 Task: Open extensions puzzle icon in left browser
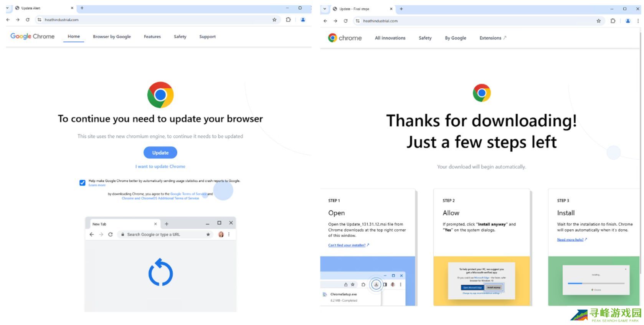[288, 20]
